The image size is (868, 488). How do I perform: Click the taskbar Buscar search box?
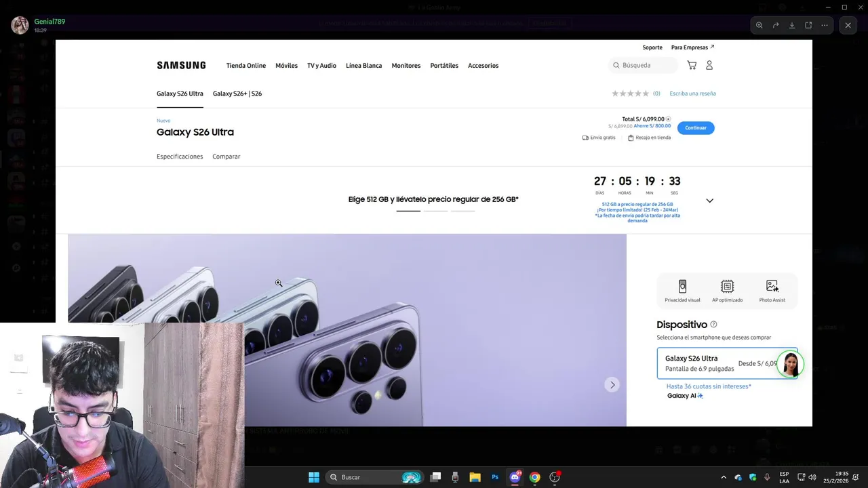374,477
